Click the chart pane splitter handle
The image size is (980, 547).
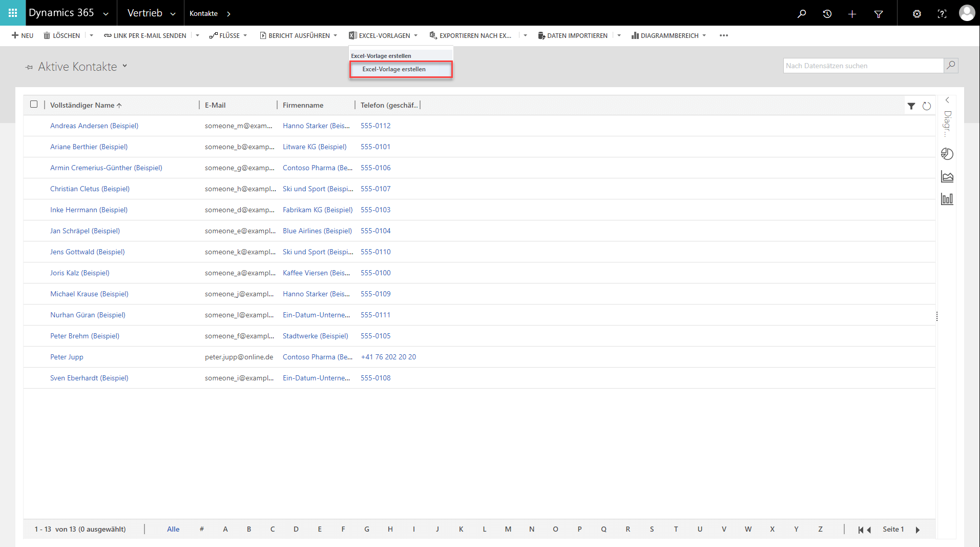pos(937,316)
